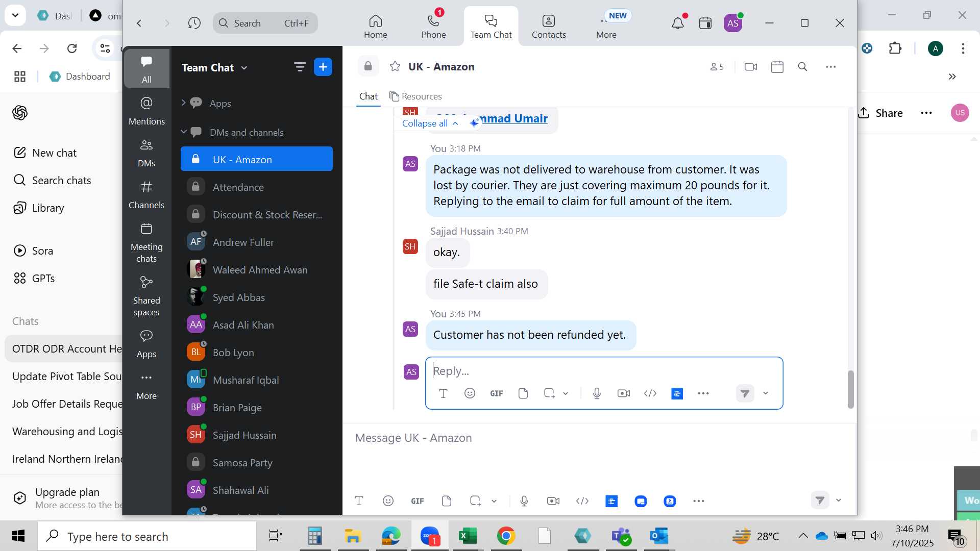
Task: Open Shared spaces in the sidebar
Action: 146,296
